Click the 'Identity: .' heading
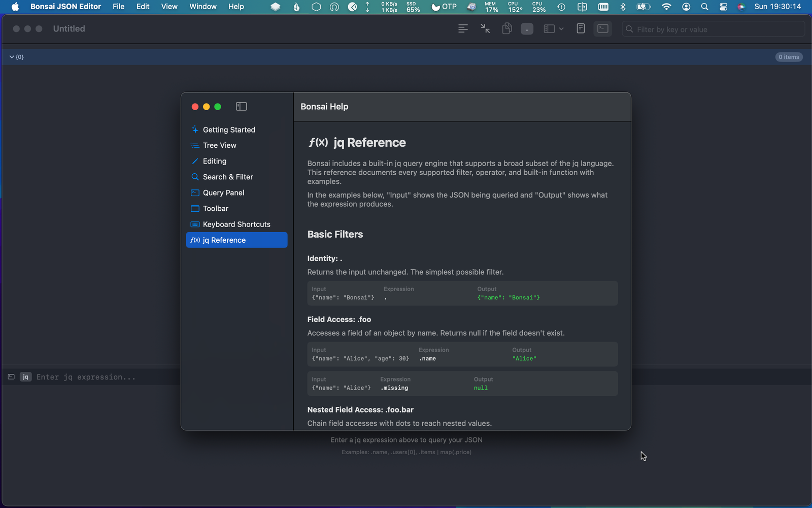Screen dimensions: 812x508 (x=325, y=259)
